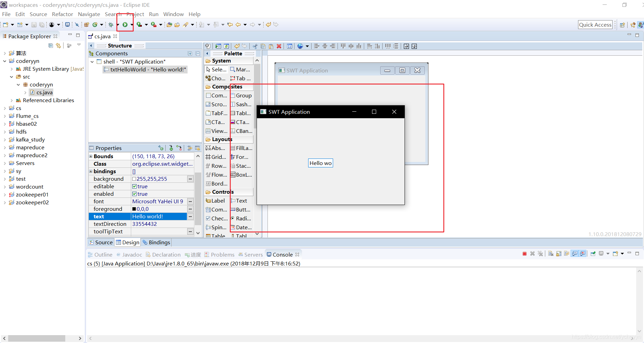This screenshot has height=343, width=644.
Task: Collapse All in Package Explorer toolbar
Action: click(51, 45)
